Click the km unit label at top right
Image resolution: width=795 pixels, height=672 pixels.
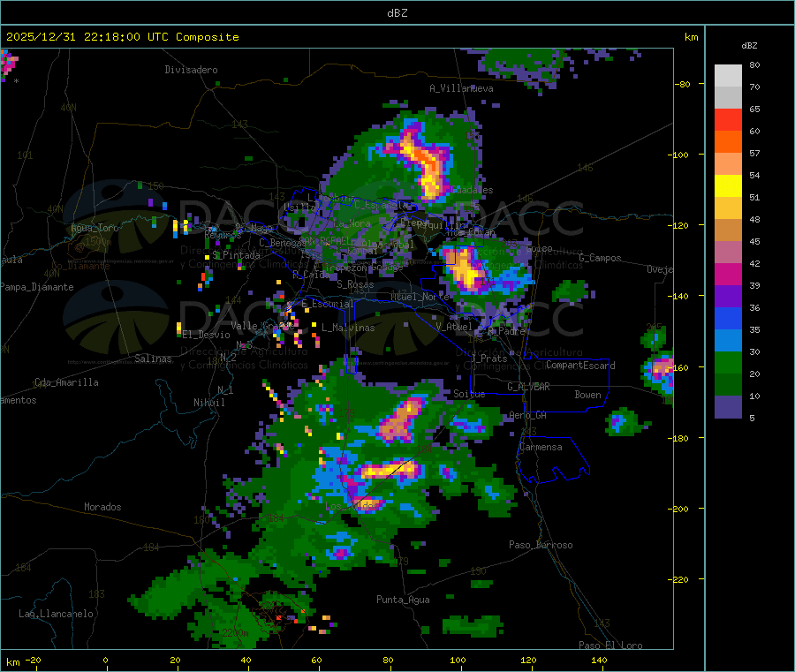tap(691, 37)
